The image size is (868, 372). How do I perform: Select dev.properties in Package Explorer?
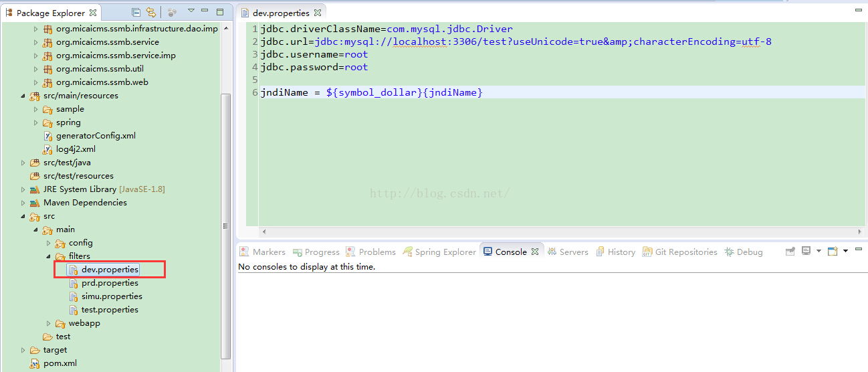click(x=110, y=270)
